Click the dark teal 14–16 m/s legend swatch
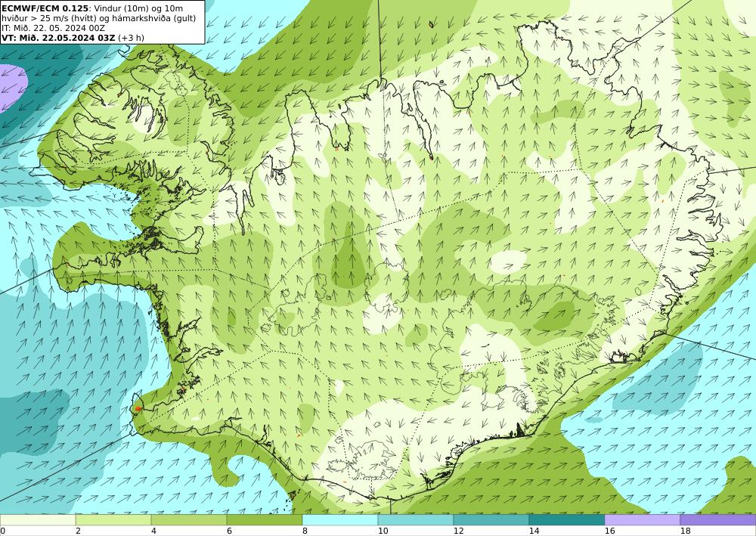Image resolution: width=756 pixels, height=536 pixels. [x=566, y=519]
